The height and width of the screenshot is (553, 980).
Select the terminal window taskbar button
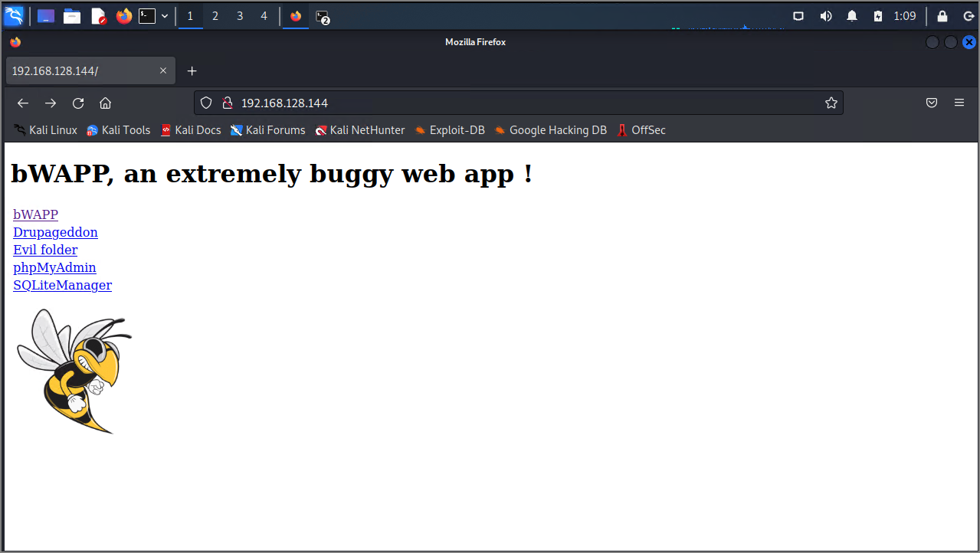click(323, 16)
